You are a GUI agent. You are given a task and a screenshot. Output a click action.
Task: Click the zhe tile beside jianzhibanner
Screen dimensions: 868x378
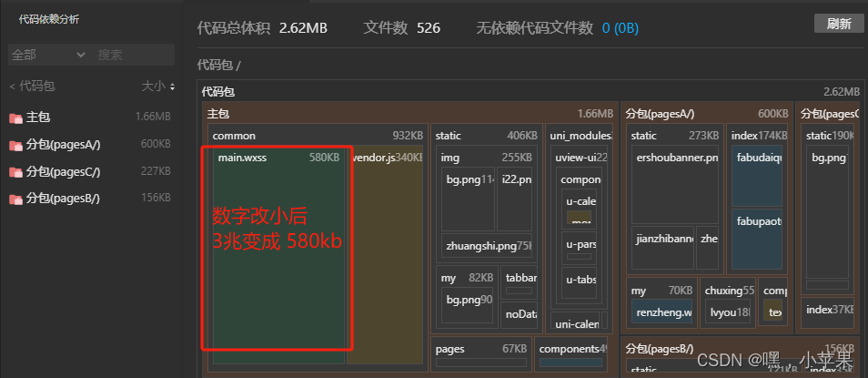[x=708, y=247]
